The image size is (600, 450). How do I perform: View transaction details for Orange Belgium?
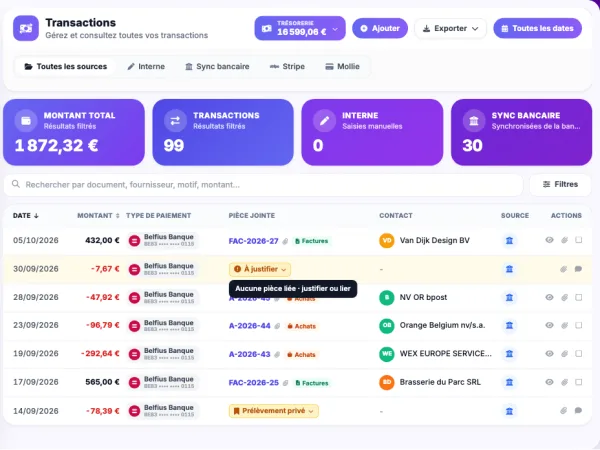(x=549, y=325)
